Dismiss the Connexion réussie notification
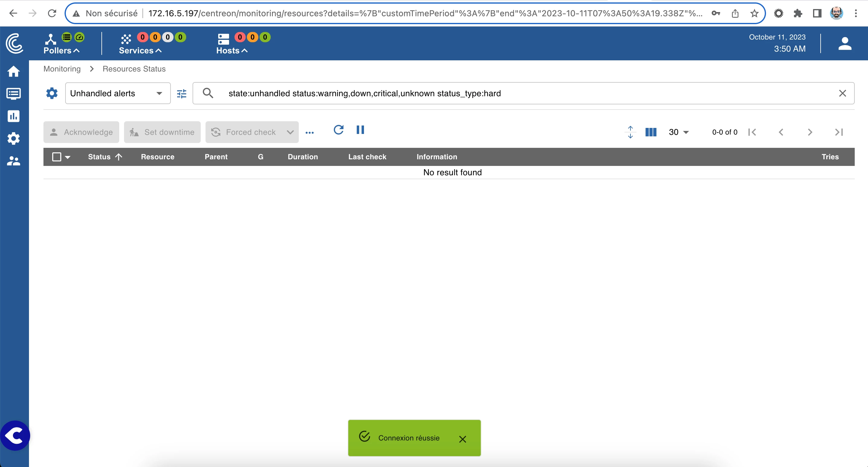868x467 pixels. tap(462, 439)
